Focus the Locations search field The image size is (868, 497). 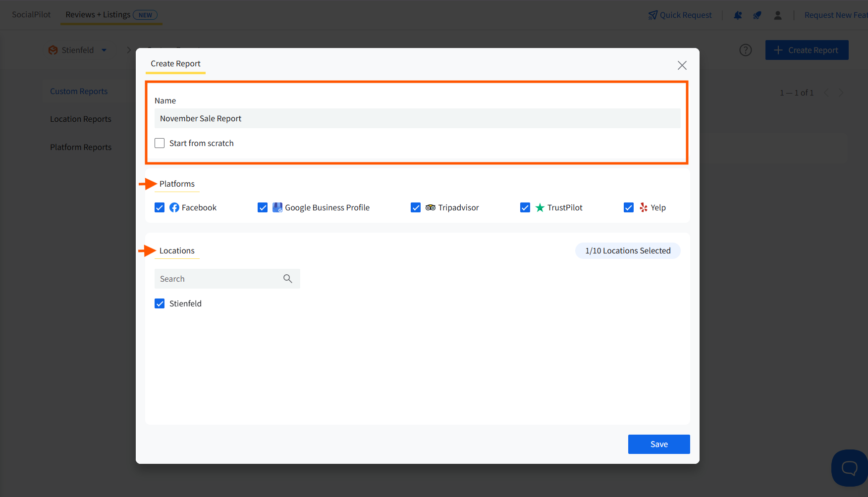227,279
